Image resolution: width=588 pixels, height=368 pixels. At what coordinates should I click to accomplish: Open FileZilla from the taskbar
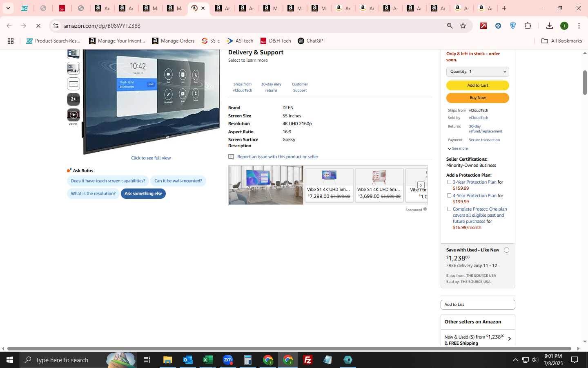point(307,360)
